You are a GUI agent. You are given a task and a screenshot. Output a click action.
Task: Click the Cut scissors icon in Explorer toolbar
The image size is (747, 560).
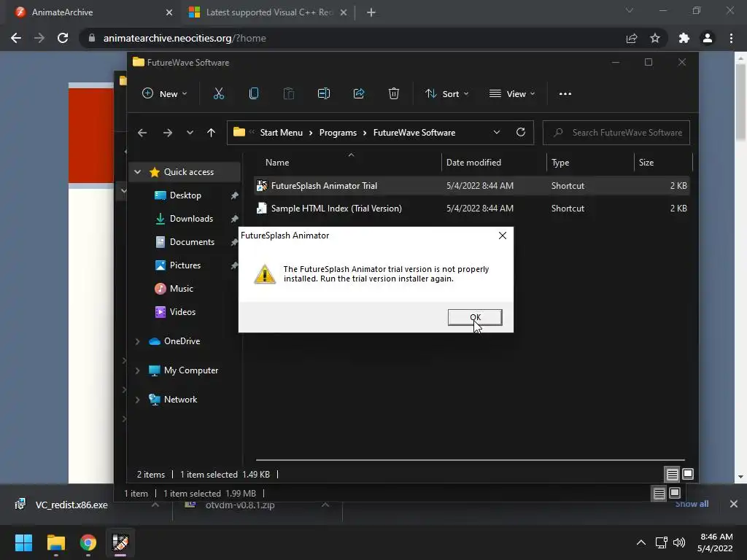coord(219,94)
